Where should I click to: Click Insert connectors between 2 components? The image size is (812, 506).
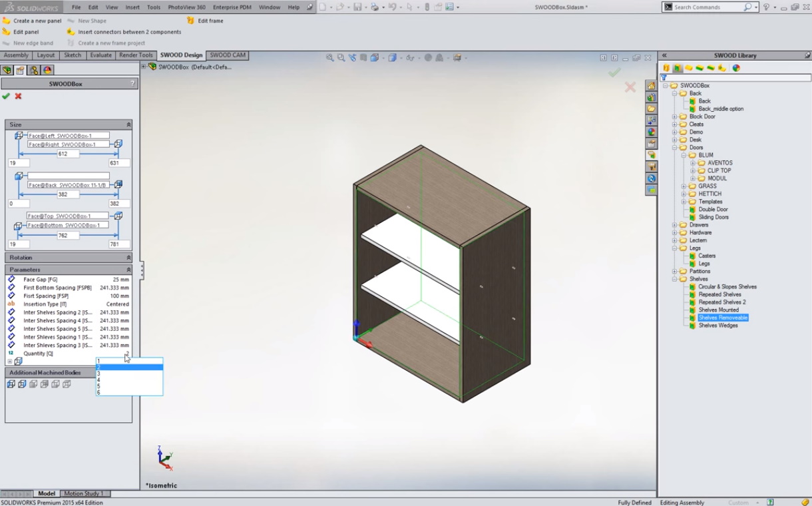[x=129, y=32]
